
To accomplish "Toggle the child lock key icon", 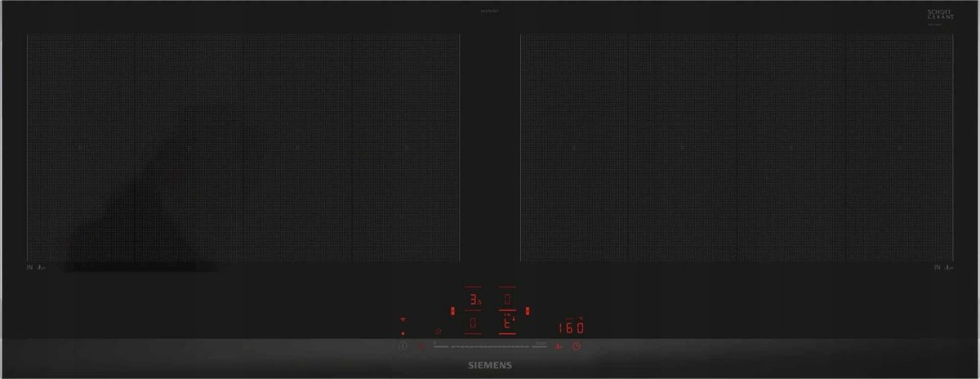I will 422,346.
